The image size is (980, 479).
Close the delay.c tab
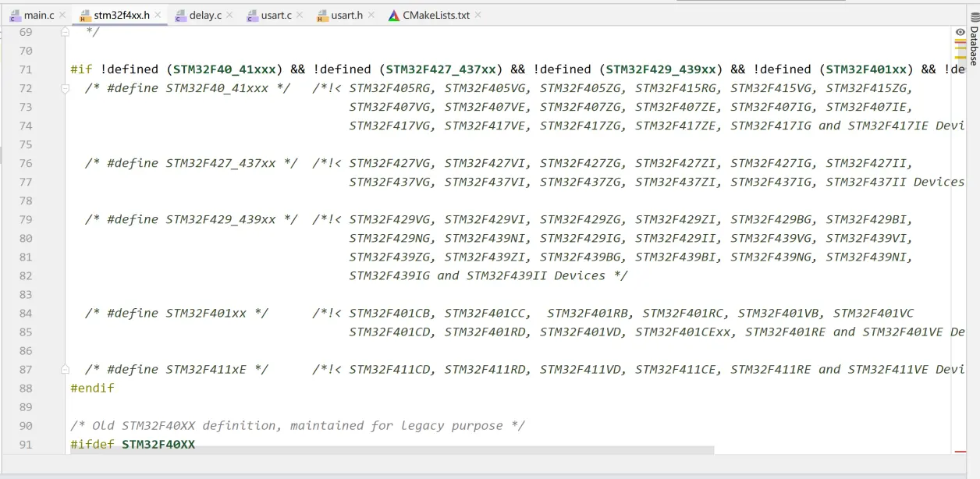pos(229,15)
